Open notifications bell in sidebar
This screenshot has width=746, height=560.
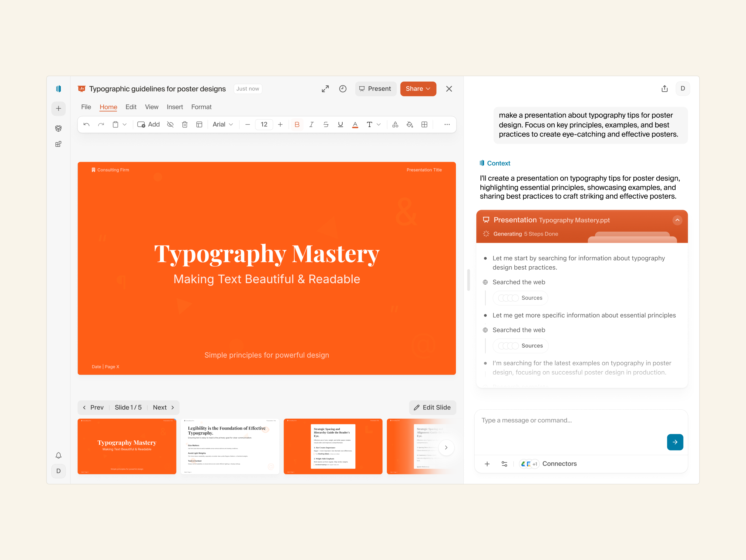pyautogui.click(x=58, y=455)
